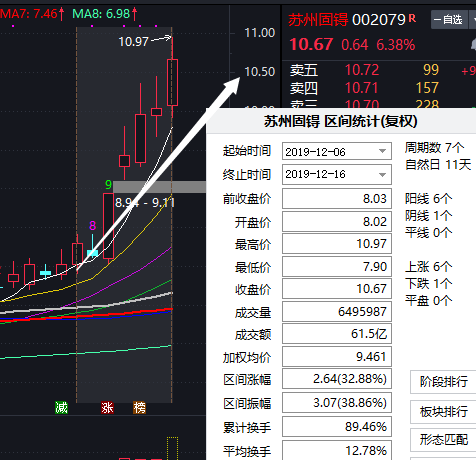Screen dimensions: 476x460
Task: Click the bell alert icon beside price change
Action: point(473,45)
